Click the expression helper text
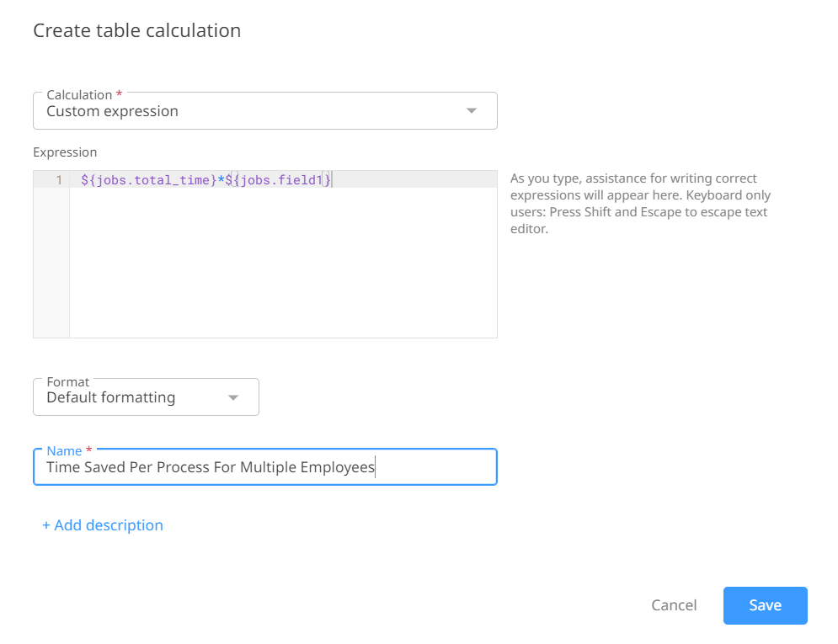 [640, 204]
